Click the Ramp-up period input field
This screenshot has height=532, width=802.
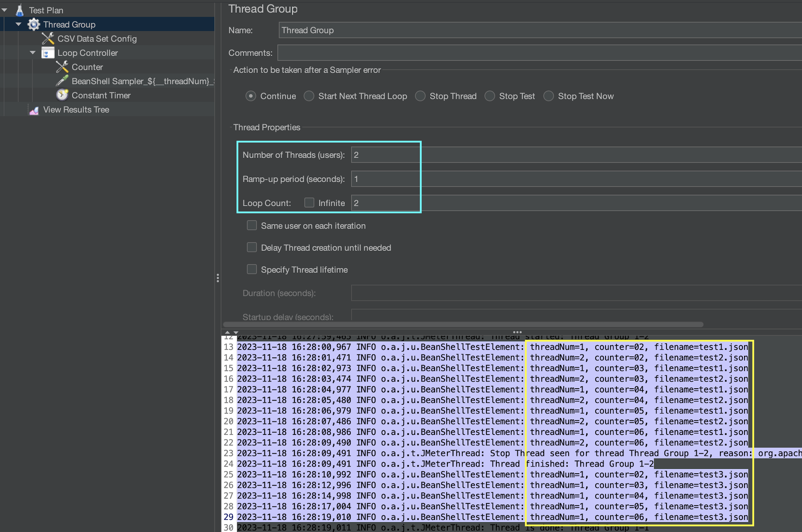click(x=385, y=179)
